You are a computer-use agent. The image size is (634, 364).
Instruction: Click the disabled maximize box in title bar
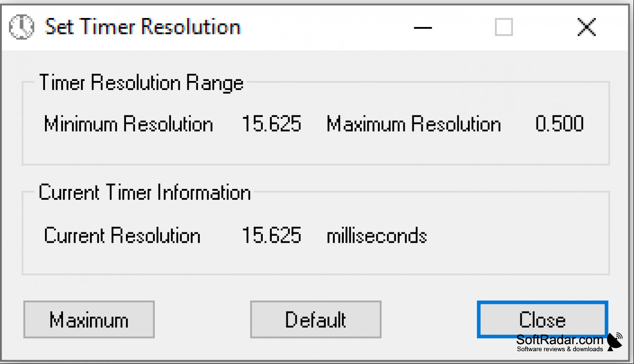(x=504, y=27)
